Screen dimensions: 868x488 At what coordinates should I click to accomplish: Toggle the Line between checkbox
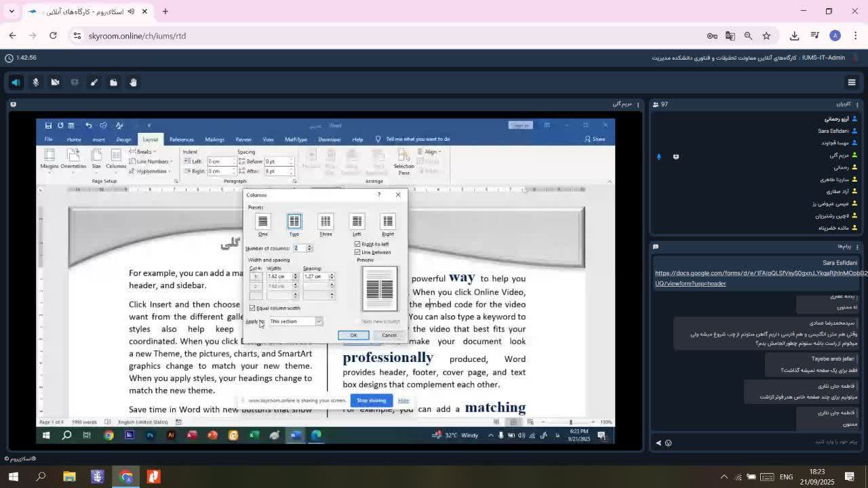pos(357,252)
